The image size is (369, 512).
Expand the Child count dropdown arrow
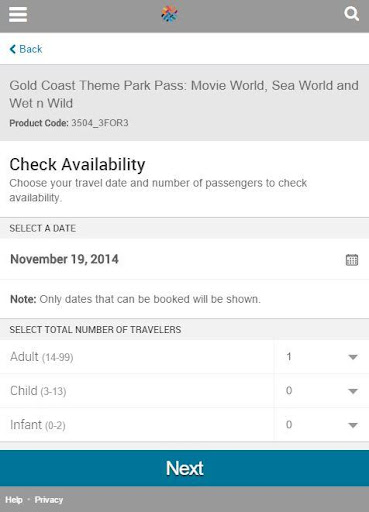tap(353, 391)
